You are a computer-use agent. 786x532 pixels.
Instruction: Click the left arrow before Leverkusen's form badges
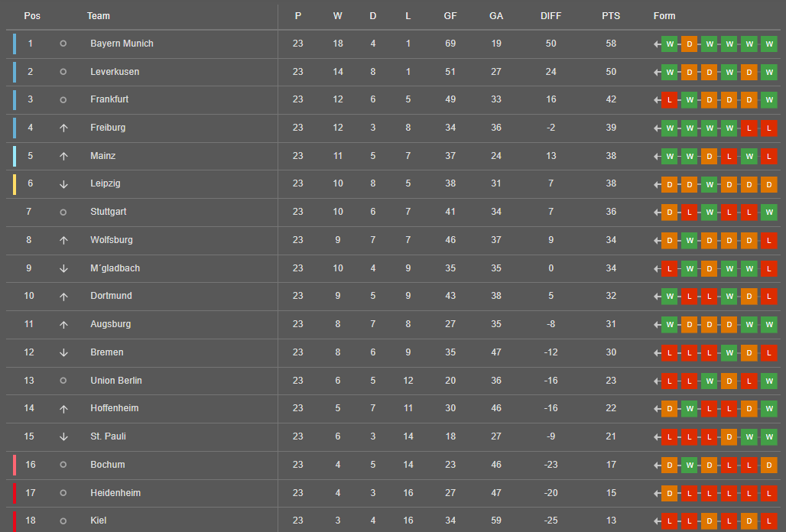657,72
